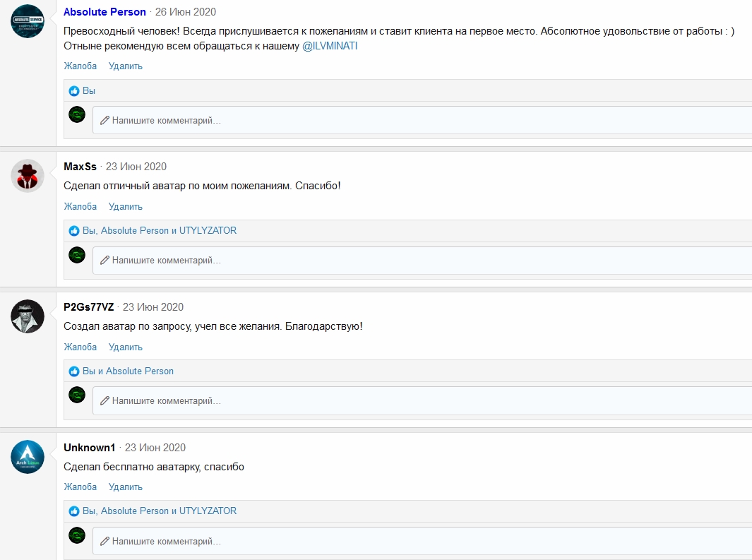Click the like icon under Unknown1 review

click(74, 511)
